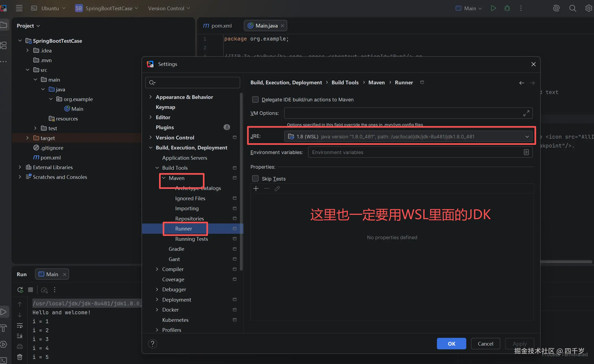Collapse the Build, Execution, Deployment section
The height and width of the screenshot is (364, 594).
tap(151, 148)
